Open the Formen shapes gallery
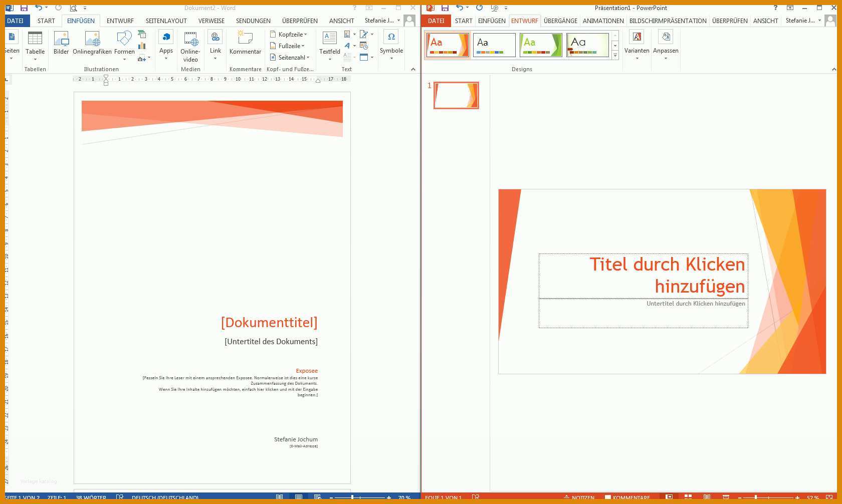This screenshot has width=842, height=504. pos(124,46)
